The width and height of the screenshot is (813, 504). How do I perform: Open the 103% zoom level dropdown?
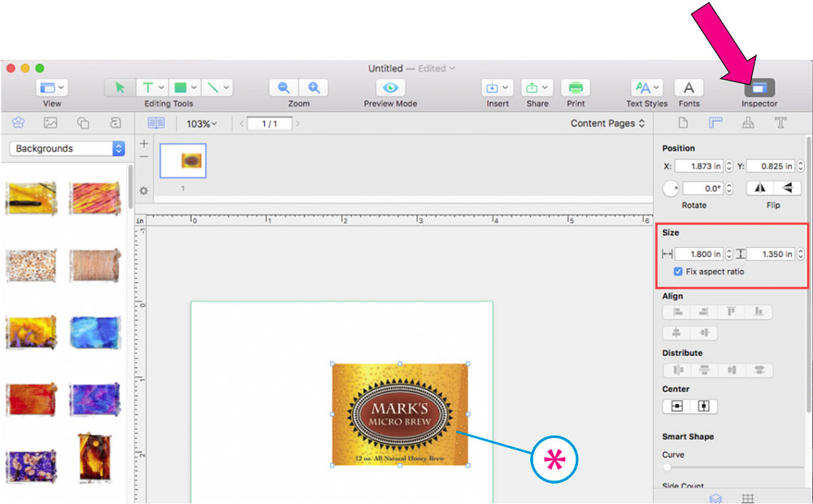[x=202, y=124]
